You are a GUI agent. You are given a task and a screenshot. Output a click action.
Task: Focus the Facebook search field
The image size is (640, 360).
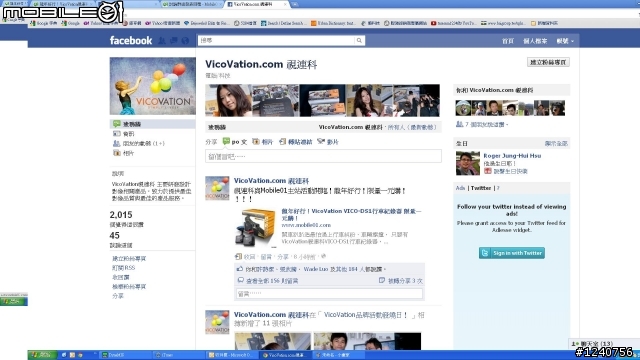click(276, 40)
